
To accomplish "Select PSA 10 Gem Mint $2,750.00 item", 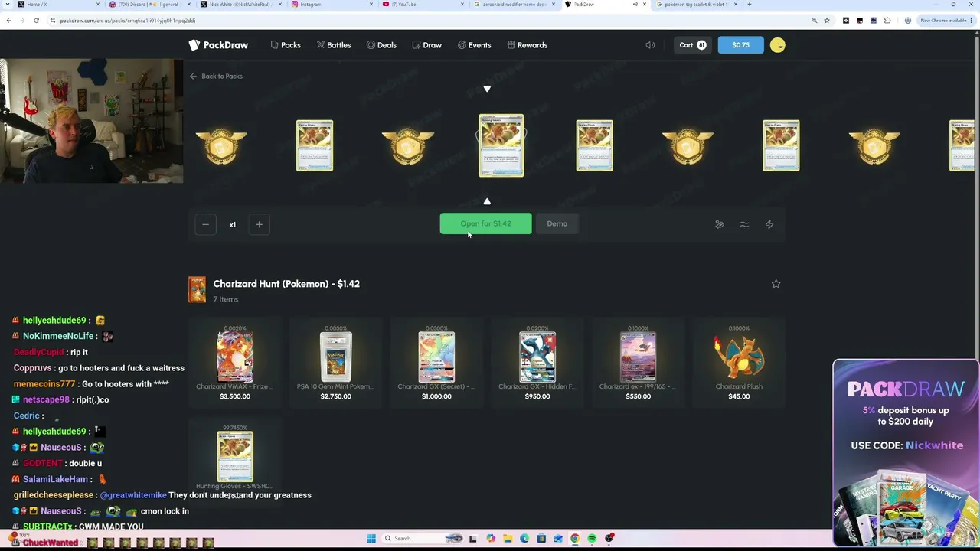I will point(335,362).
